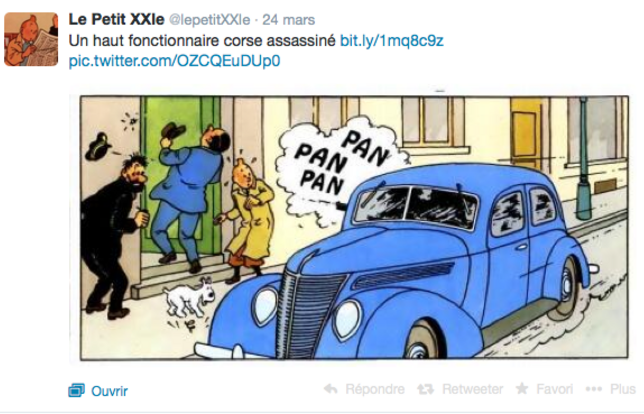644x414 pixels.
Task: Click the @lepetitXXIe handle
Action: [209, 20]
